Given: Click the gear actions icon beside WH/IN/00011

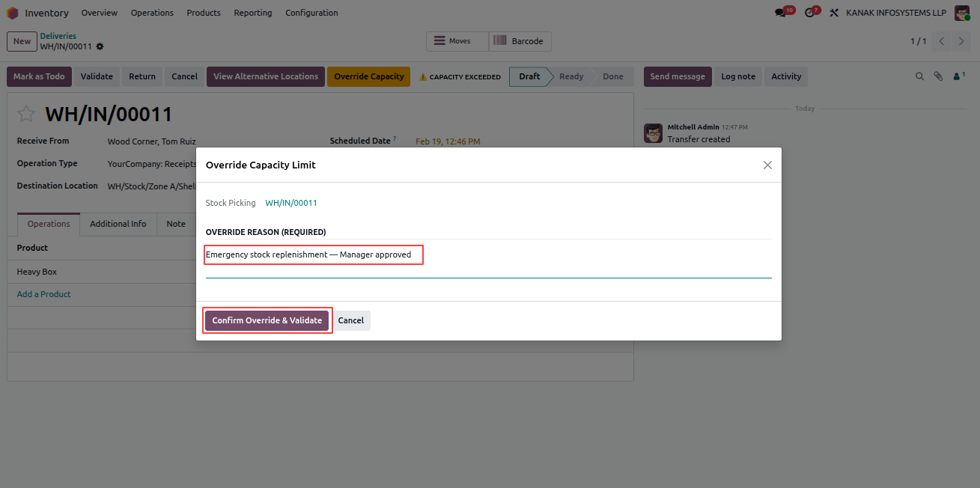Looking at the screenshot, I should point(100,46).
